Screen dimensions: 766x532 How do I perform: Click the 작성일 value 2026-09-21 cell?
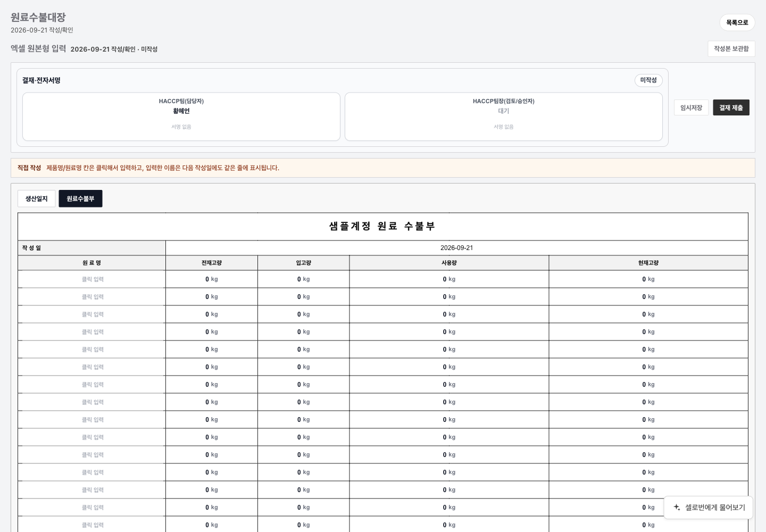pos(456,248)
